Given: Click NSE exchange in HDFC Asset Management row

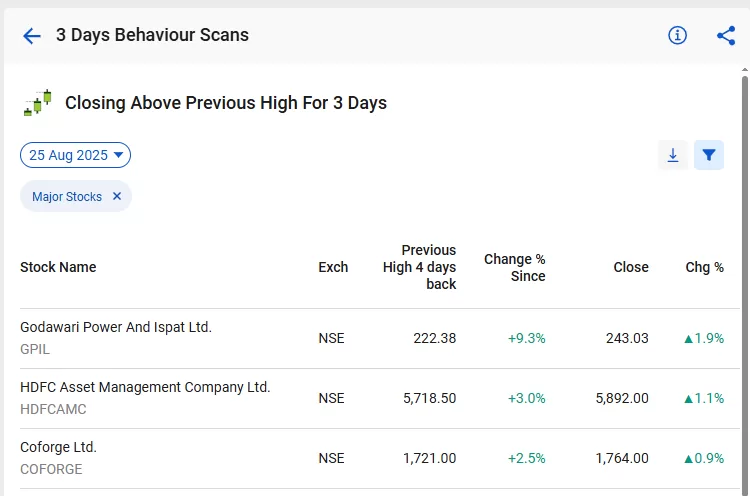Looking at the screenshot, I should (x=331, y=398).
